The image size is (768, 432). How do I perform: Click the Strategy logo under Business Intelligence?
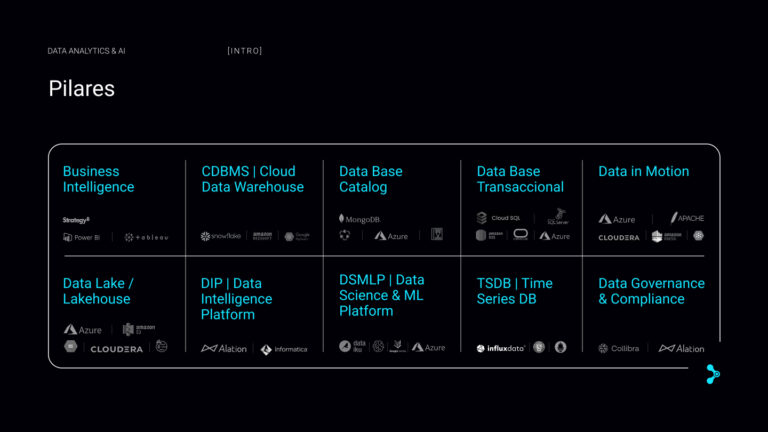pyautogui.click(x=76, y=220)
